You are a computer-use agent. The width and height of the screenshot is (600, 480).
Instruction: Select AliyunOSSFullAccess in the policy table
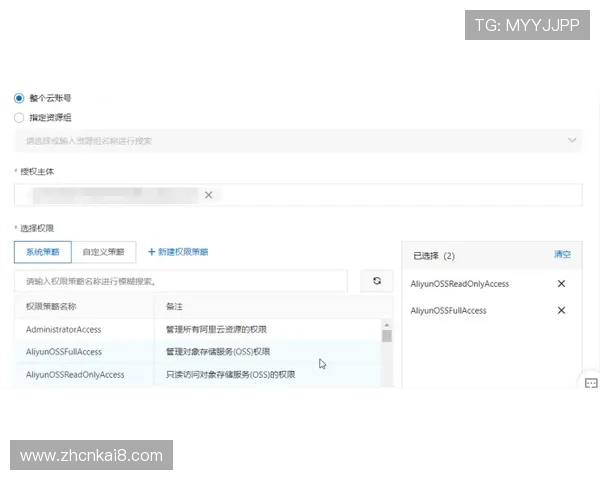point(197,352)
